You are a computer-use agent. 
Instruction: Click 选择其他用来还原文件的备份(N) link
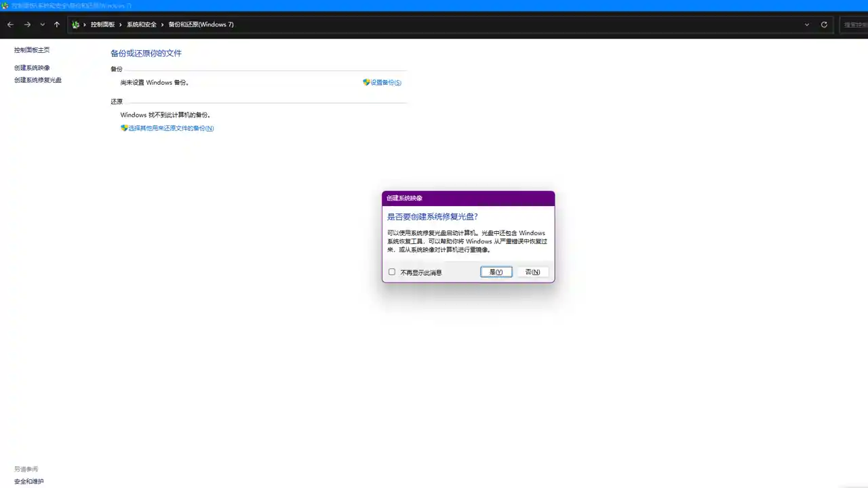tap(171, 128)
